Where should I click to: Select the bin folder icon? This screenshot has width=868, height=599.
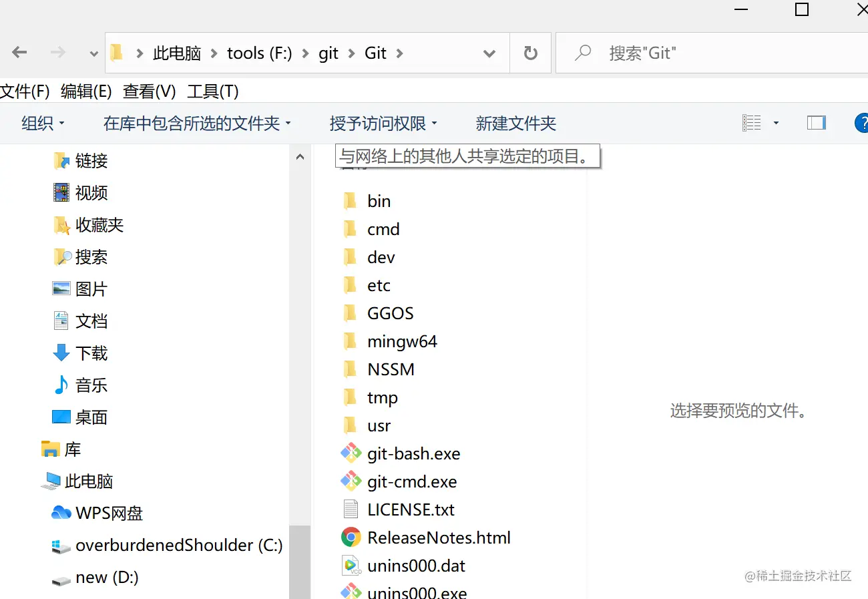[x=350, y=201]
